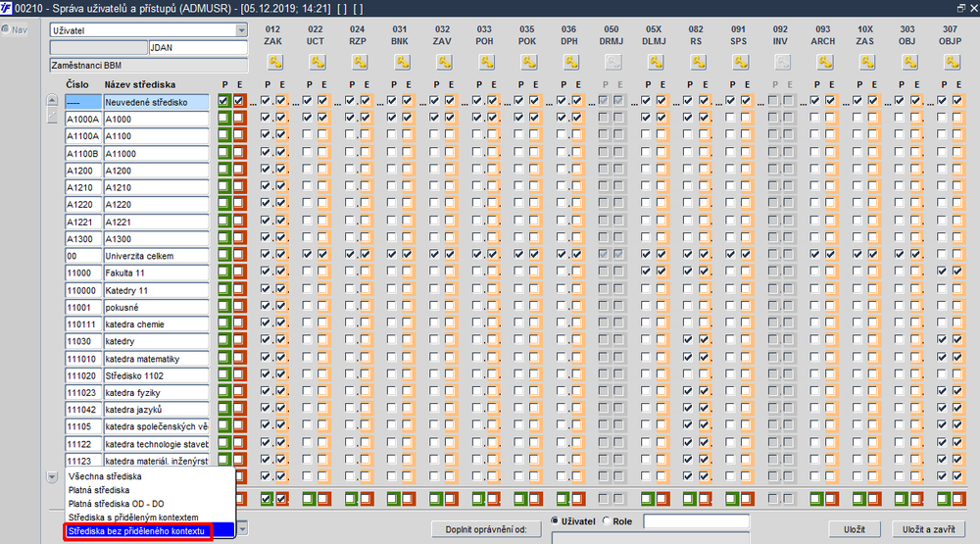Restore the window with the title bar icon
Screen dimensions: 980x544
point(960,8)
